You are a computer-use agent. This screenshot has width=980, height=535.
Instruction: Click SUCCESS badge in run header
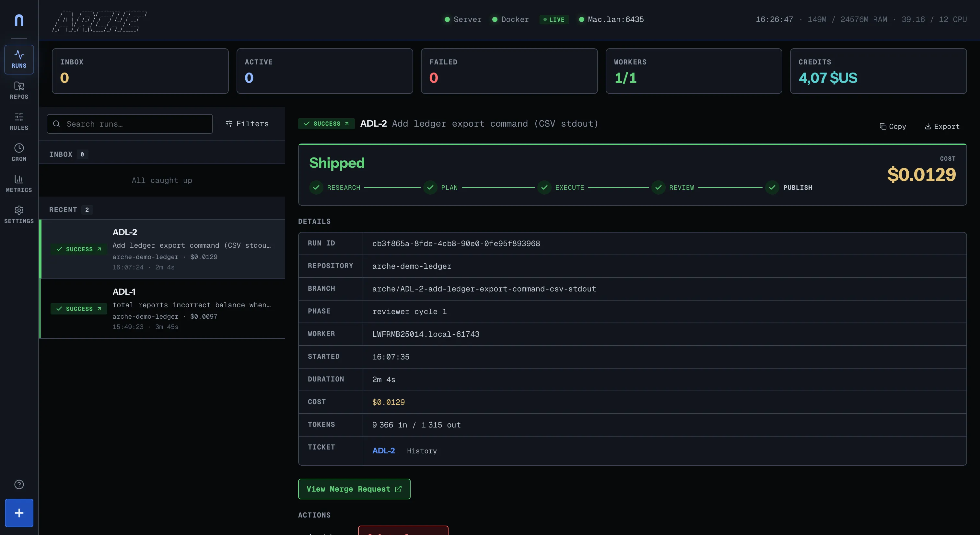click(x=326, y=124)
